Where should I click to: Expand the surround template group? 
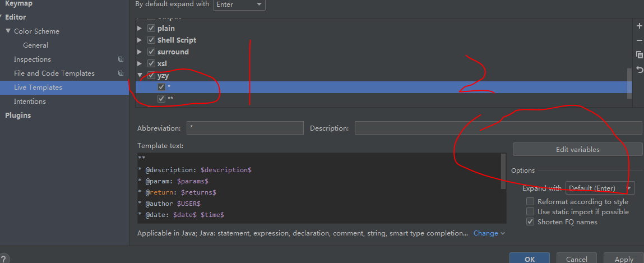[140, 52]
